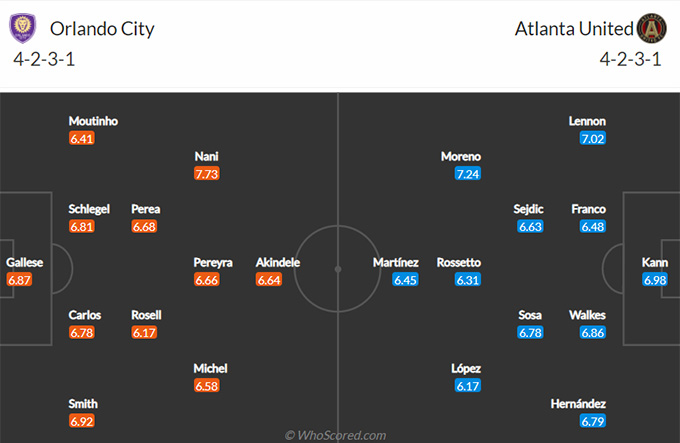Click goalkeeper Gallese's 6.87 rating

tap(20, 280)
